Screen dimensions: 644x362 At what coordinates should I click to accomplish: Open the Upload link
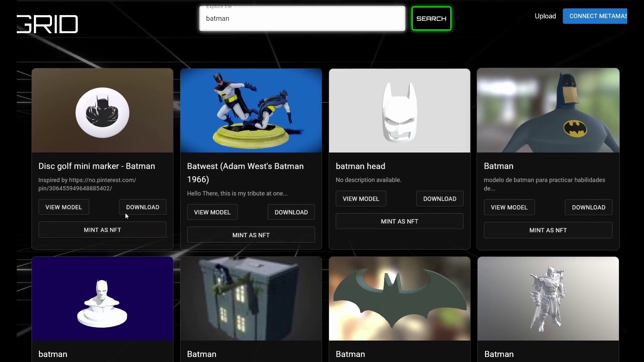point(545,16)
